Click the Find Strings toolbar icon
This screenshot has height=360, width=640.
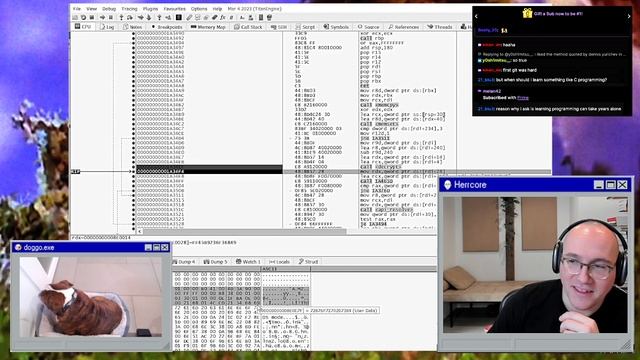point(242,18)
